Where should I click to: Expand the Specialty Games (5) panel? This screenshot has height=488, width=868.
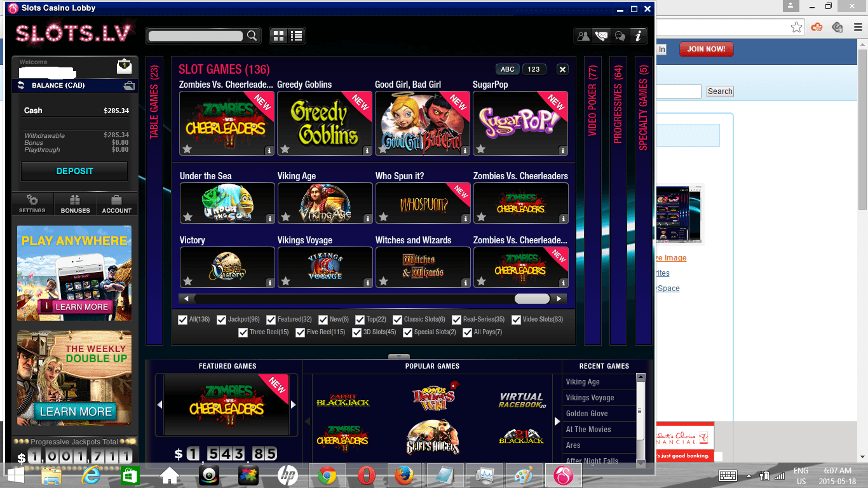(x=643, y=201)
